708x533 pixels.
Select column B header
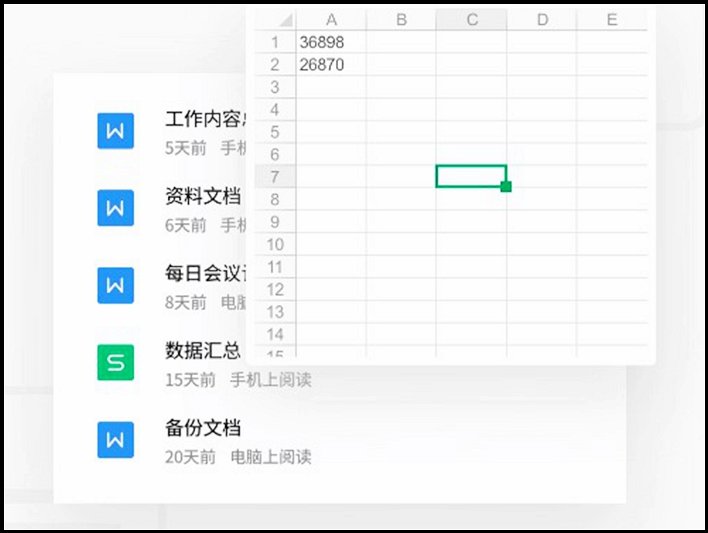pos(401,20)
